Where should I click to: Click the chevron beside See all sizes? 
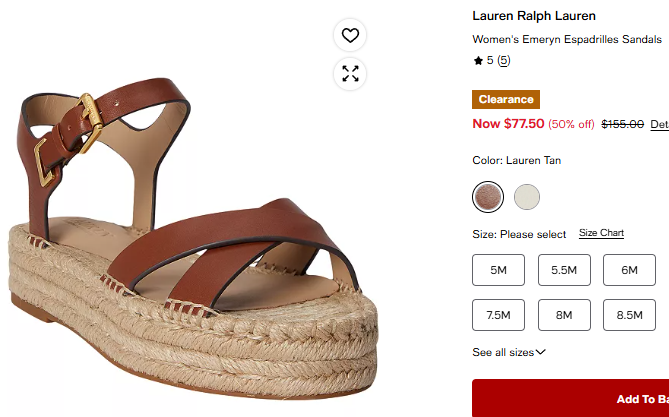(541, 352)
